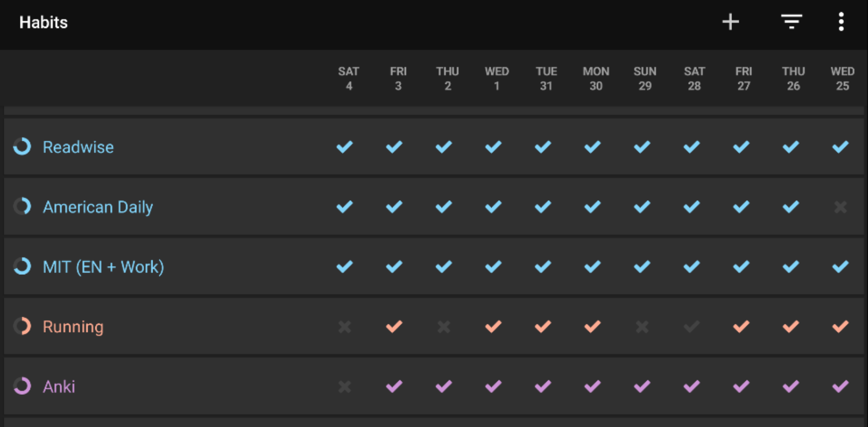This screenshot has height=427, width=868.
Task: Open the filter and sort menu icon
Action: click(791, 22)
